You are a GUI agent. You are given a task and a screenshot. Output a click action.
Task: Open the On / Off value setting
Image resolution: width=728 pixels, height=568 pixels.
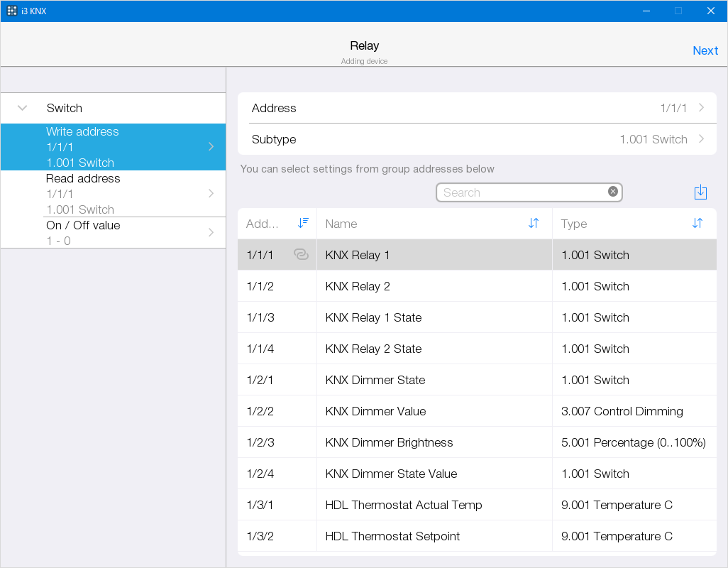coord(114,233)
